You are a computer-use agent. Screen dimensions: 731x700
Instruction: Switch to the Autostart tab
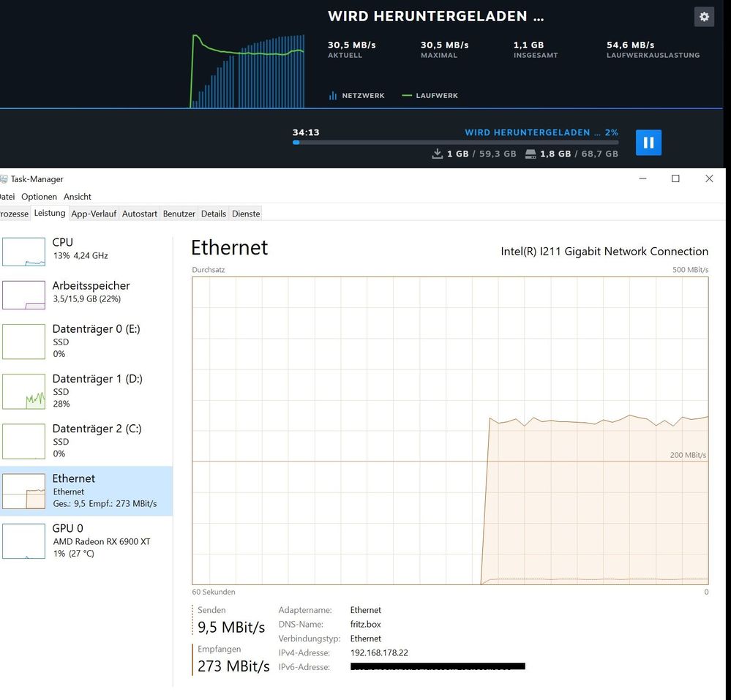[x=139, y=214]
